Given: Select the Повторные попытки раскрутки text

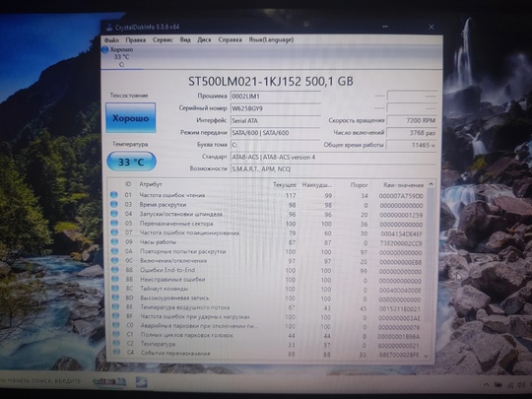Looking at the screenshot, I should (x=183, y=251).
